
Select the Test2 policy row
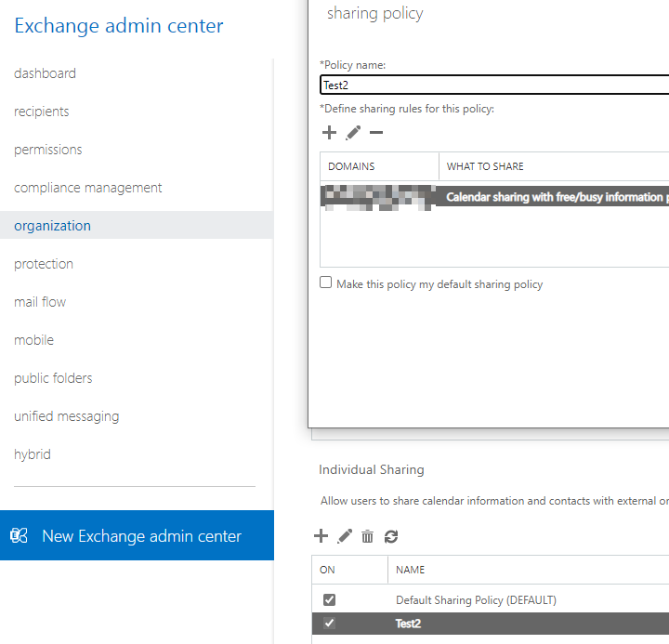point(491,623)
